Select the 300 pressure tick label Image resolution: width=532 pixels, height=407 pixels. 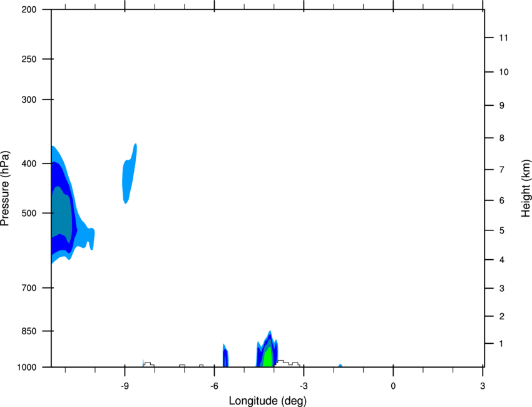coord(29,100)
